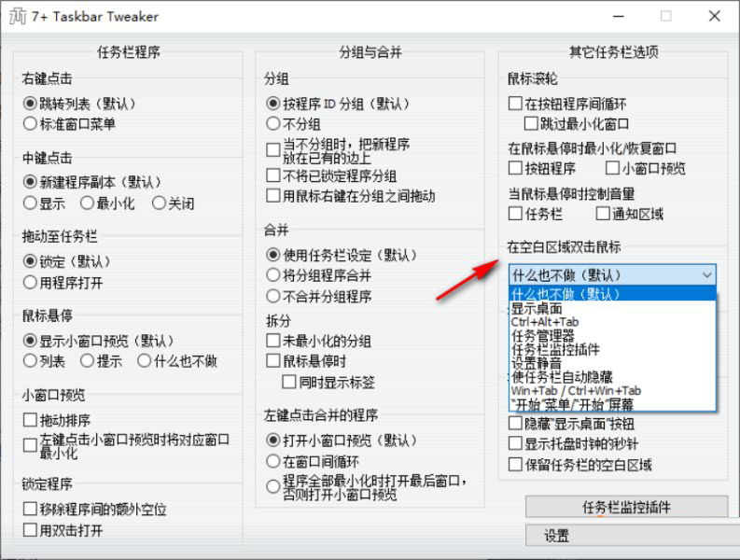Select 在窗口间循环 radio
The width and height of the screenshot is (740, 560).
[x=272, y=461]
